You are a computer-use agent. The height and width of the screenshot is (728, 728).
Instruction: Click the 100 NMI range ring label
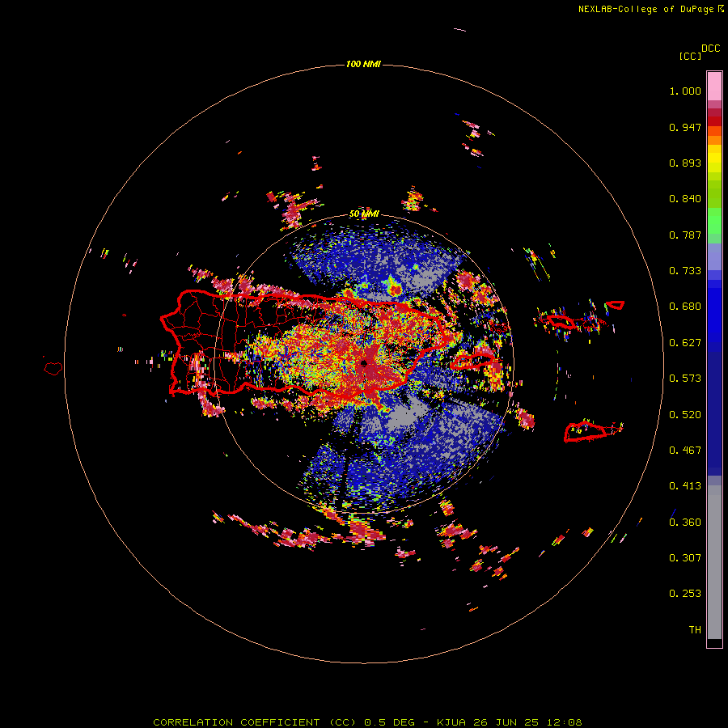[363, 64]
